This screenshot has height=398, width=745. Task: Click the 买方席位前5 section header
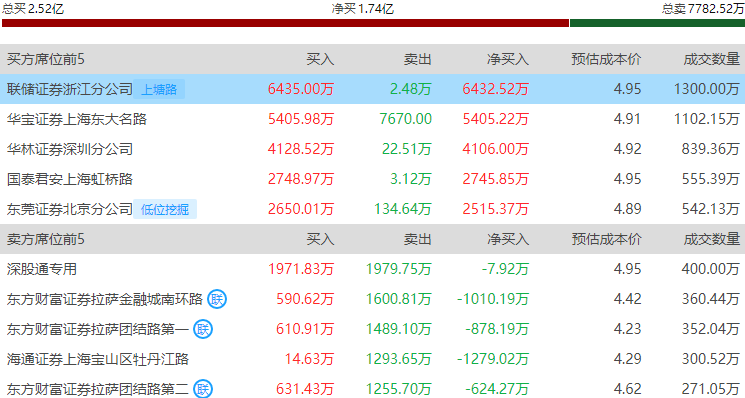pos(46,59)
